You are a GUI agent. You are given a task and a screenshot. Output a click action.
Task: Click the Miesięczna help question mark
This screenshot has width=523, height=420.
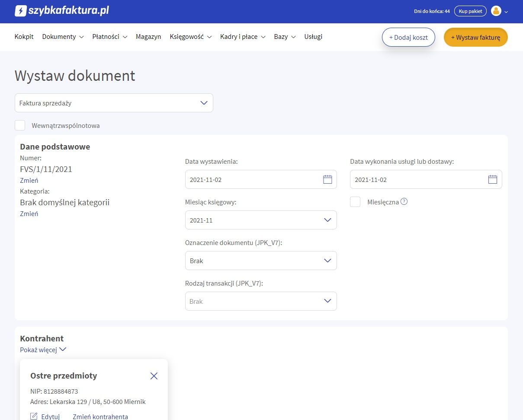pyautogui.click(x=404, y=201)
